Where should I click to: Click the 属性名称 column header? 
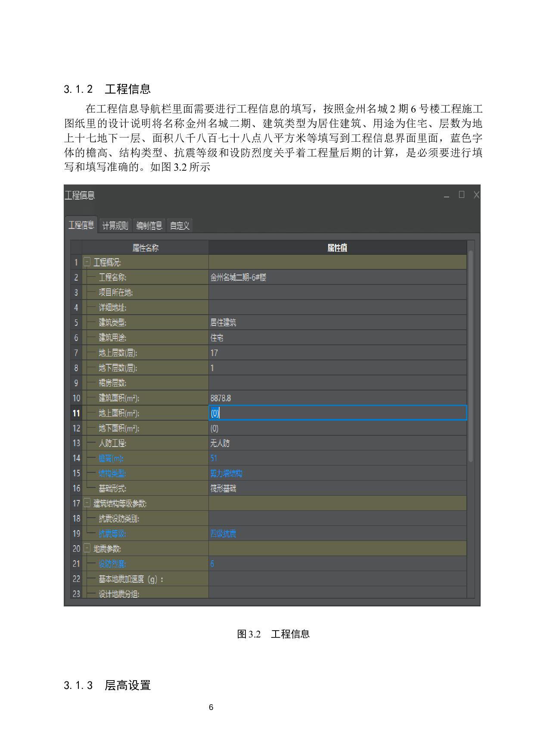tap(146, 247)
